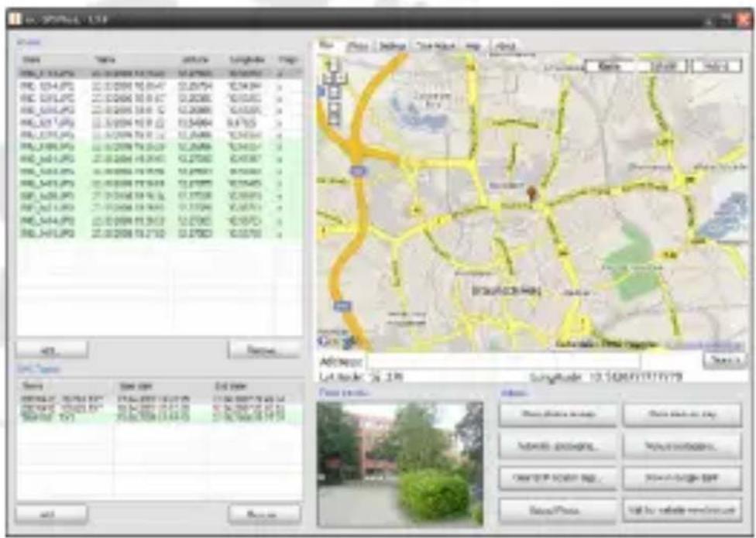Click the application icon in the title bar
Viewport: 756px width, 538px height.
15,19
